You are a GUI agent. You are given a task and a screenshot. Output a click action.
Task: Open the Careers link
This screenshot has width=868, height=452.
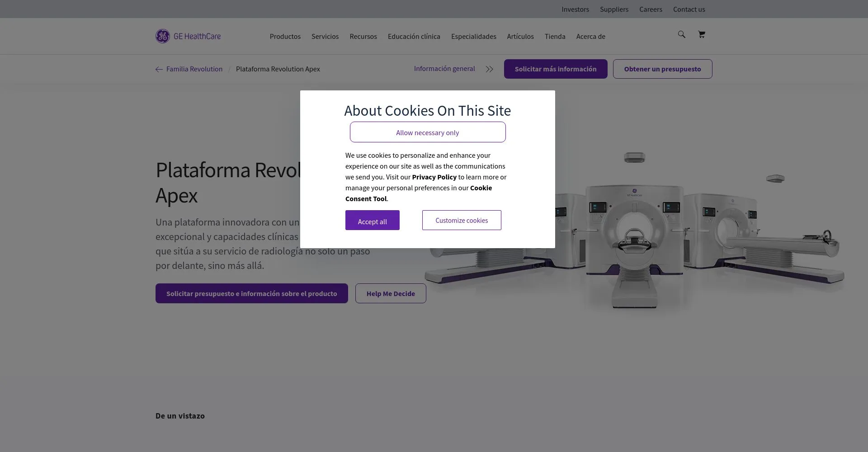[x=651, y=9]
